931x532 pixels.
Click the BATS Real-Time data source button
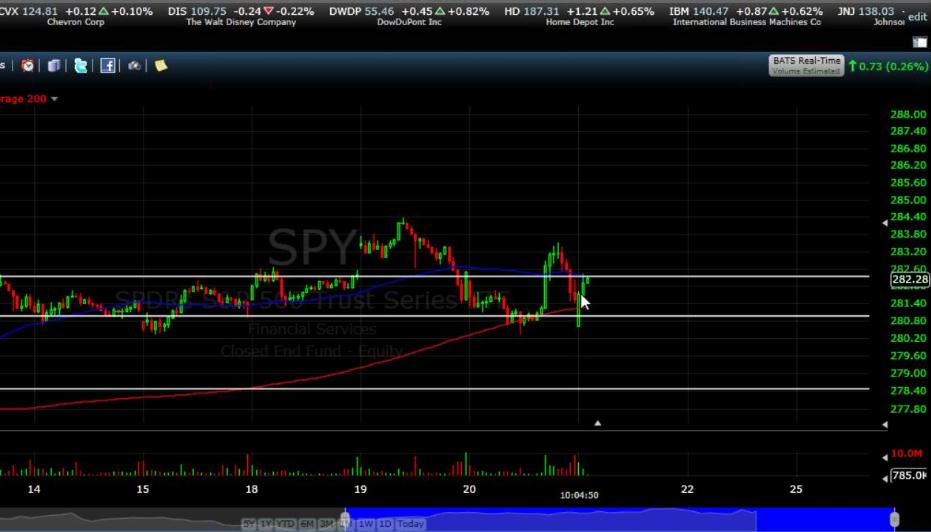806,65
